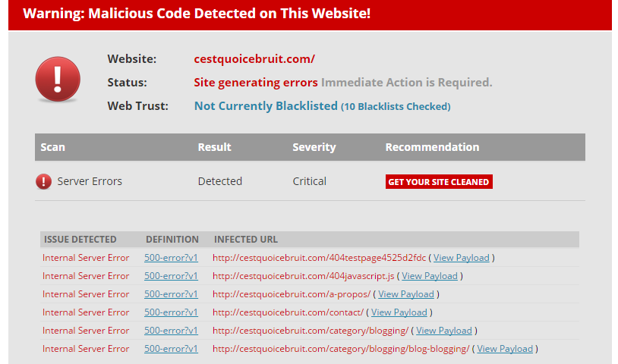Open the cestquoicebruit.com/ website link
The image size is (618, 364).
[254, 59]
